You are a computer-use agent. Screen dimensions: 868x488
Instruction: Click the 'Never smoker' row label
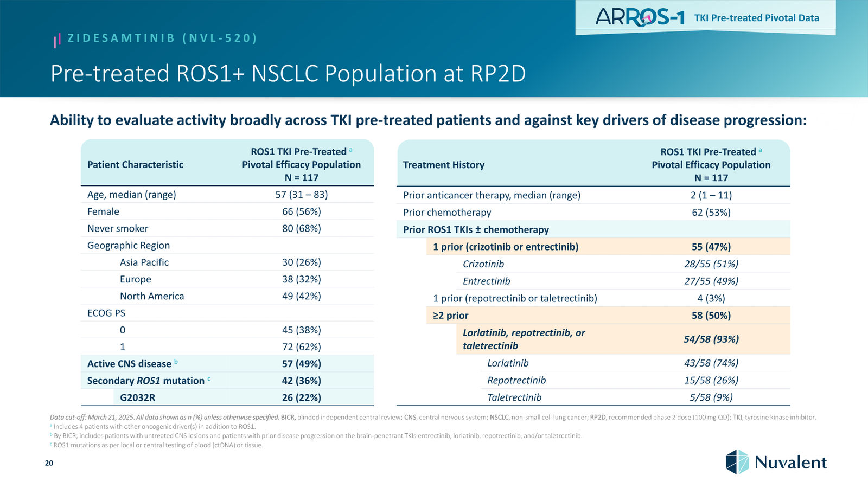(118, 228)
